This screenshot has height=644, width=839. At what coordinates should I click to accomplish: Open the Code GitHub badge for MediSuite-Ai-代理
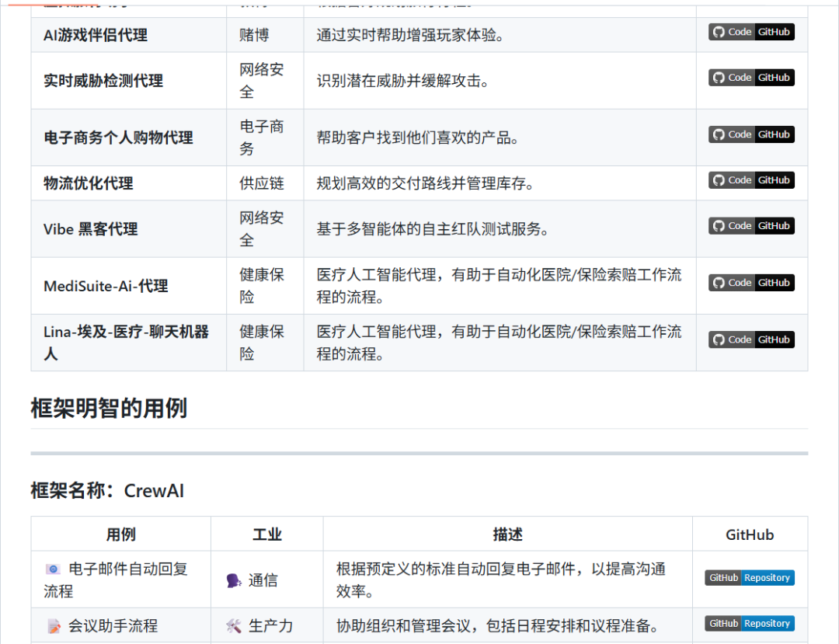click(751, 283)
